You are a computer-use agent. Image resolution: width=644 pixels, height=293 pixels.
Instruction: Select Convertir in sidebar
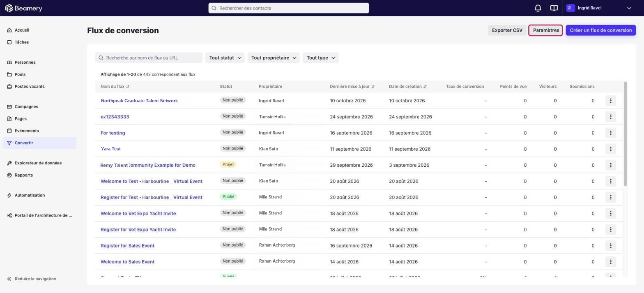coord(39,143)
